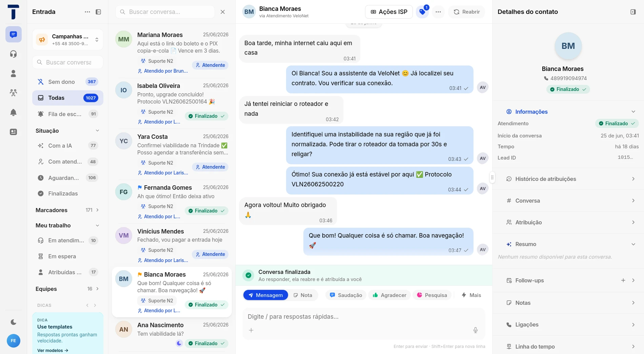Open the notifications bell in sidebar
This screenshot has height=354, width=644.
(x=13, y=112)
